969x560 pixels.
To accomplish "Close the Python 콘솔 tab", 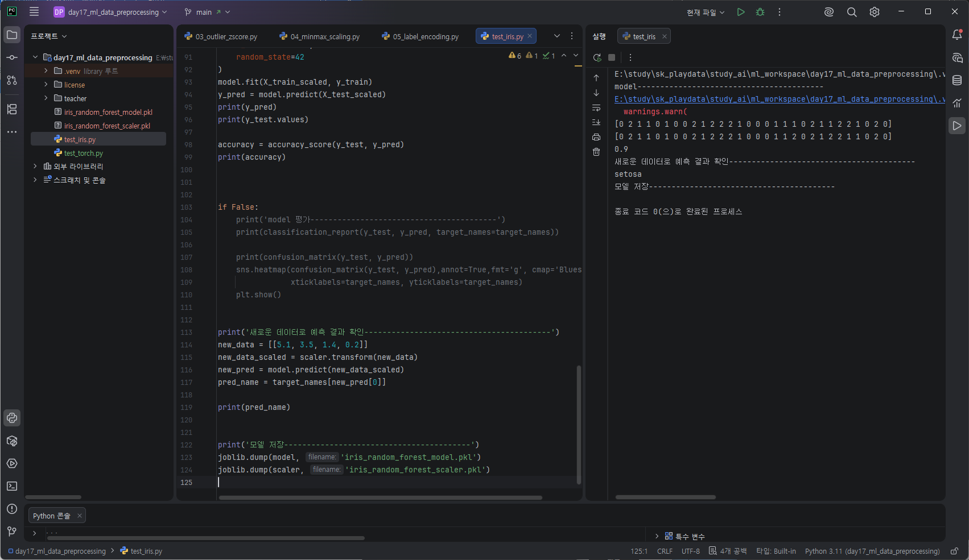I will click(80, 516).
